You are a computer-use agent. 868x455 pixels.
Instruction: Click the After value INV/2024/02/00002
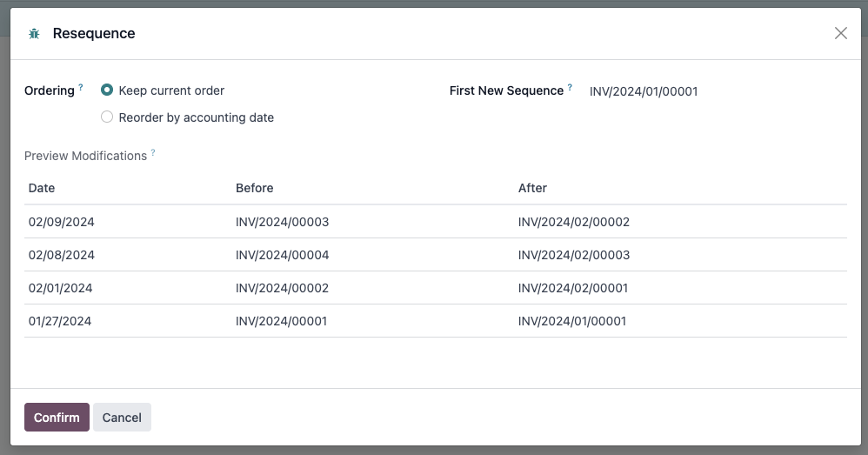click(x=573, y=222)
